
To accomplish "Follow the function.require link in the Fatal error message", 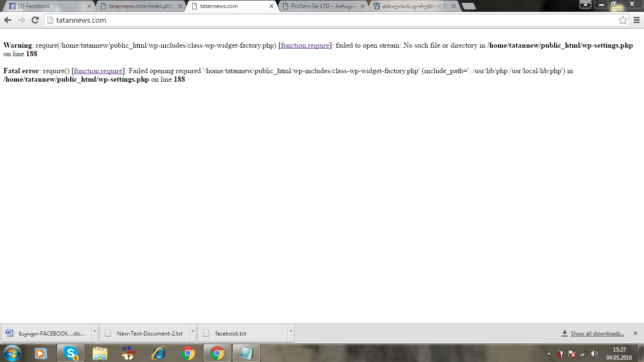I will (x=98, y=71).
